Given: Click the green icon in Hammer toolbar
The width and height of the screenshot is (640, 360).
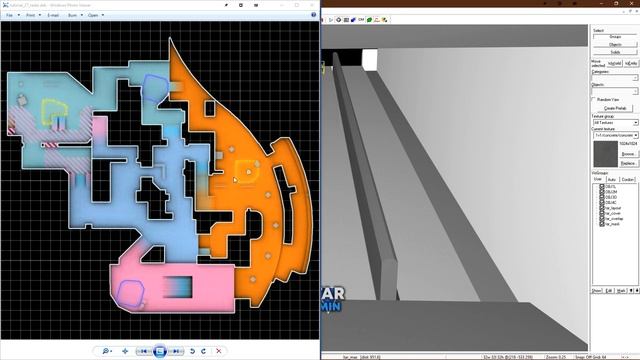Looking at the screenshot, I should (369, 20).
